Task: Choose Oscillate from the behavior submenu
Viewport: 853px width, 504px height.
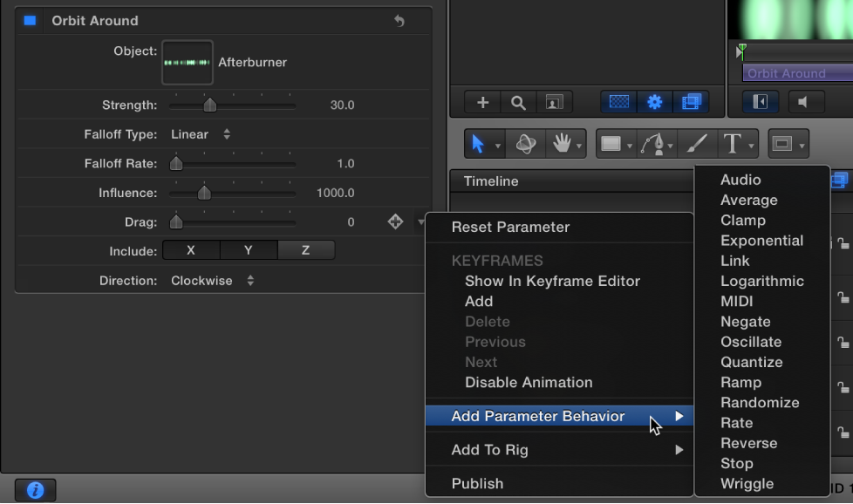Action: tap(752, 342)
